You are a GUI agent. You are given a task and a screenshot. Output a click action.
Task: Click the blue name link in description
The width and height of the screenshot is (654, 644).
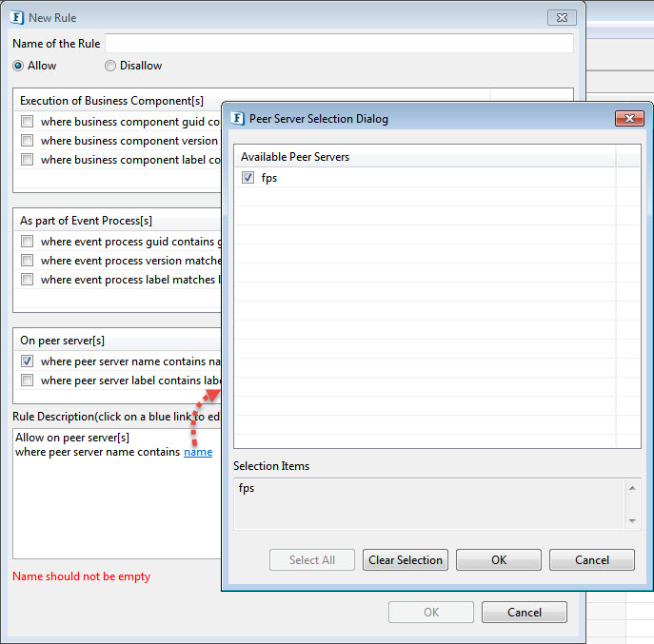(x=198, y=452)
